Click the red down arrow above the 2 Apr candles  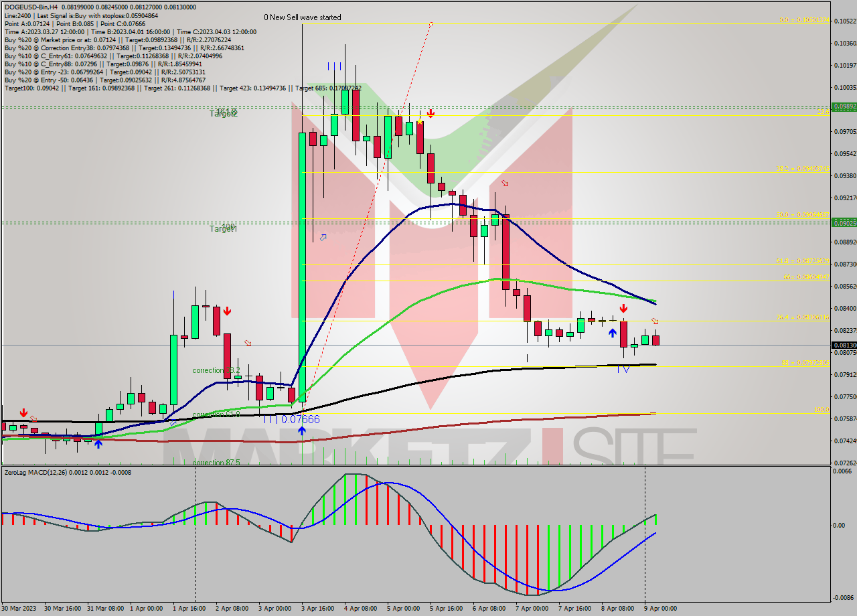pos(228,311)
